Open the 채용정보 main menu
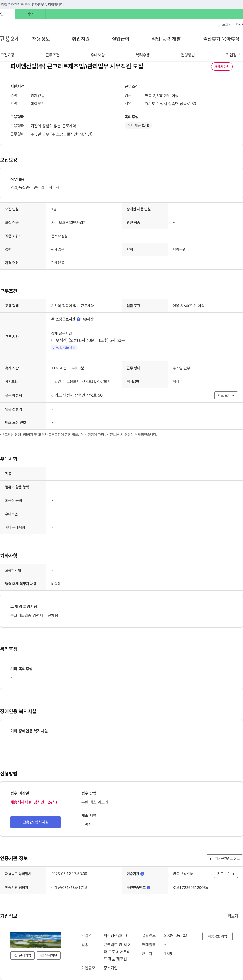This screenshot has width=243, height=980. pos(41,39)
